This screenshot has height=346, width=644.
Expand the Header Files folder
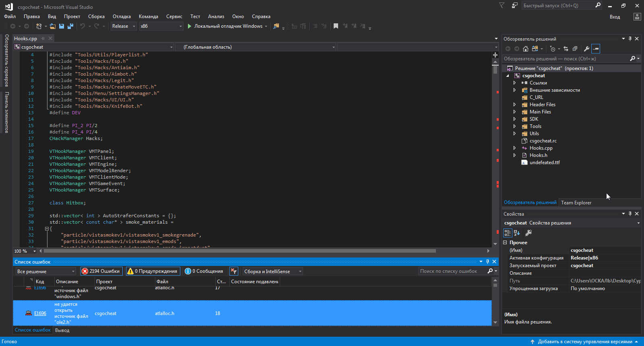tap(514, 105)
